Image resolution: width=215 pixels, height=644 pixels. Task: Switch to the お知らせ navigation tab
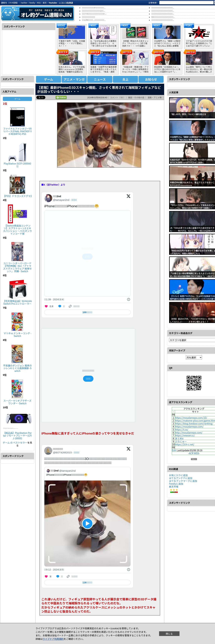[151, 79]
